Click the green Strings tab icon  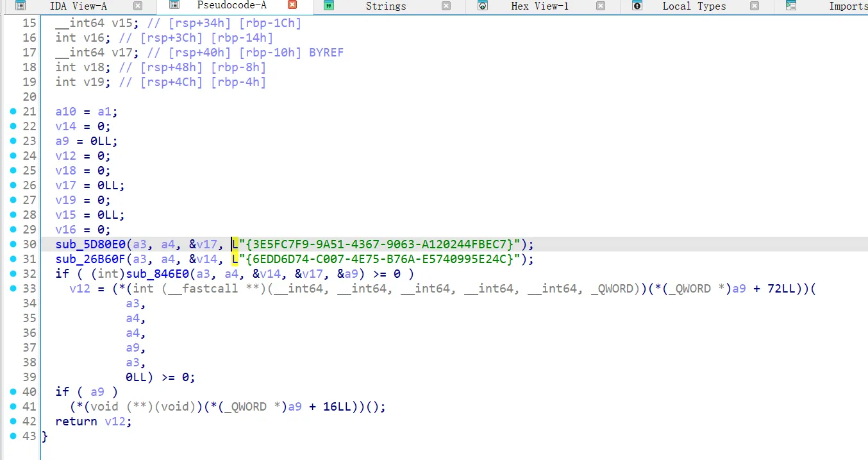click(328, 6)
